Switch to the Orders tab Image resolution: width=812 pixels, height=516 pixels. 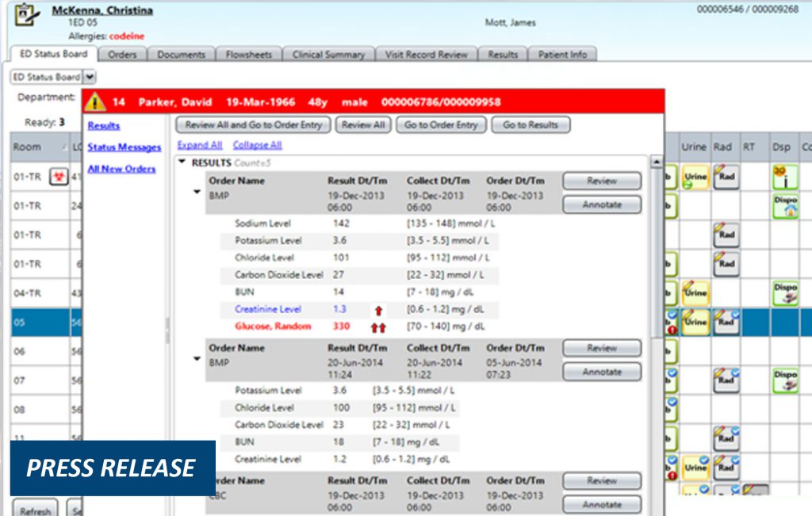(x=124, y=55)
